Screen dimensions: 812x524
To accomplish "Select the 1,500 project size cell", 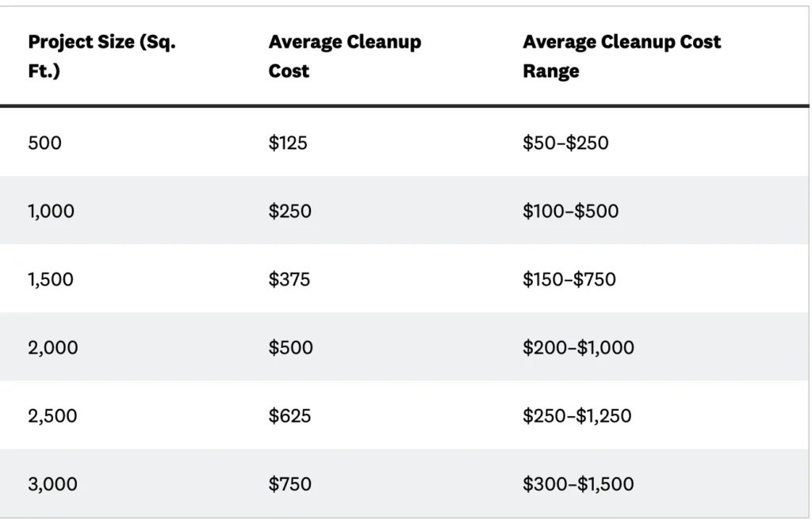I will [51, 280].
